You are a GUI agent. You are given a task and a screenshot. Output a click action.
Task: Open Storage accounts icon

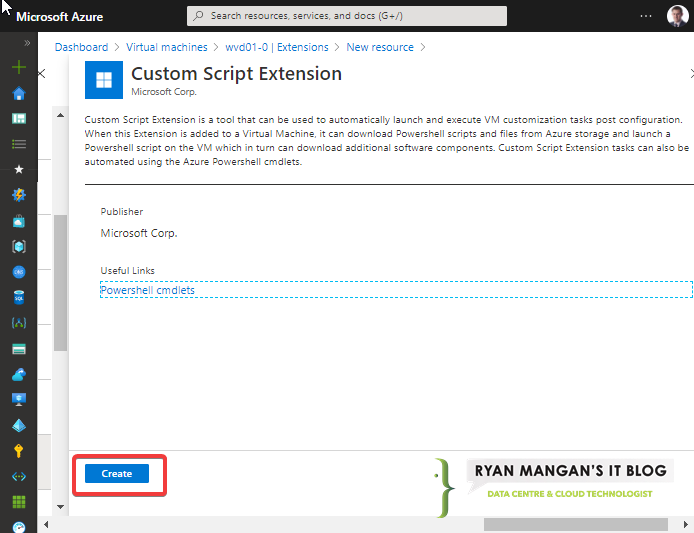point(19,349)
